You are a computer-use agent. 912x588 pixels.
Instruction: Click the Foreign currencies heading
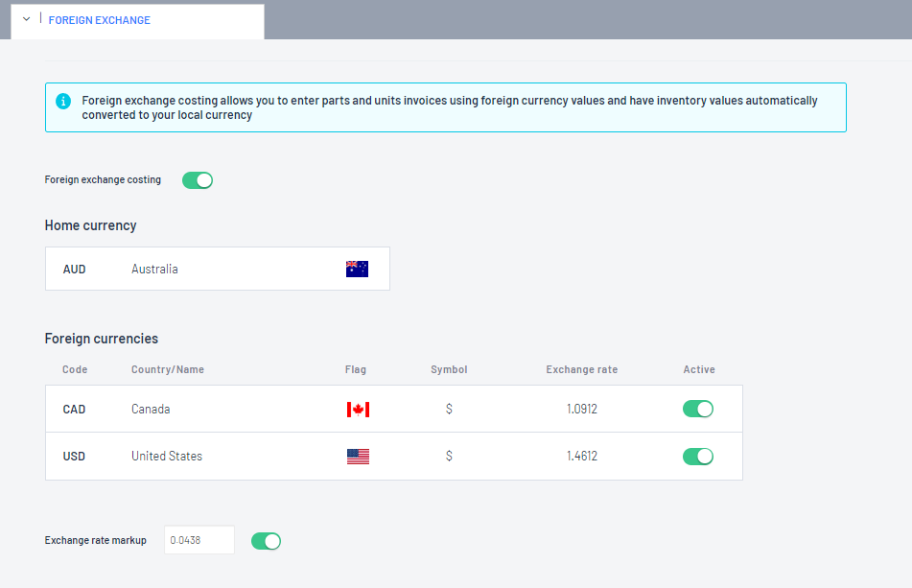tap(102, 339)
